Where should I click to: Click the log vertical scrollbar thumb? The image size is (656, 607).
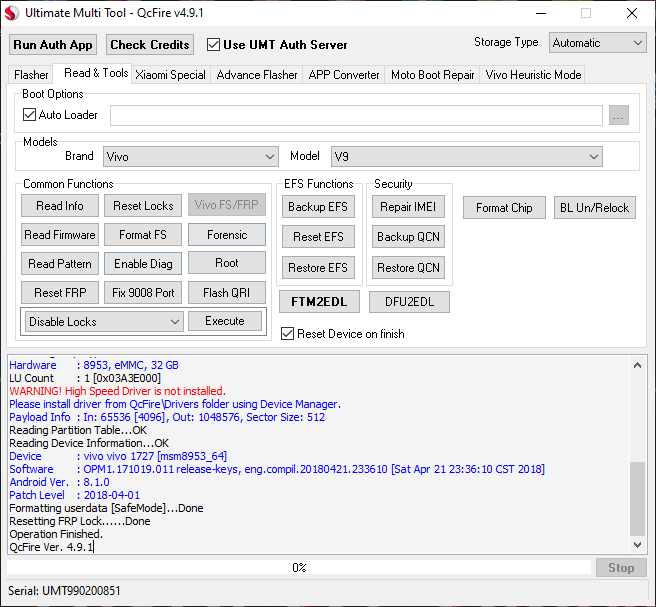coord(638,499)
